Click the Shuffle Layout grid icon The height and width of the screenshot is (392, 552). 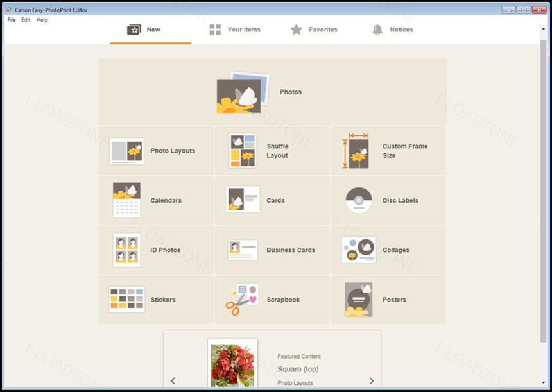243,151
